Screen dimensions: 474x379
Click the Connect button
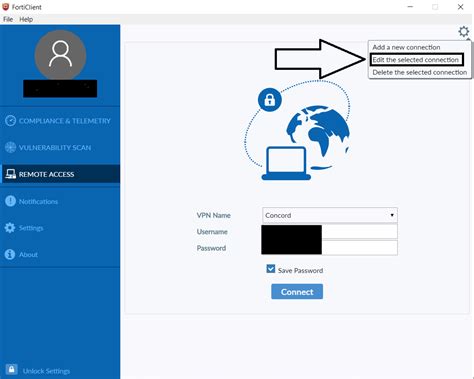[x=297, y=292]
